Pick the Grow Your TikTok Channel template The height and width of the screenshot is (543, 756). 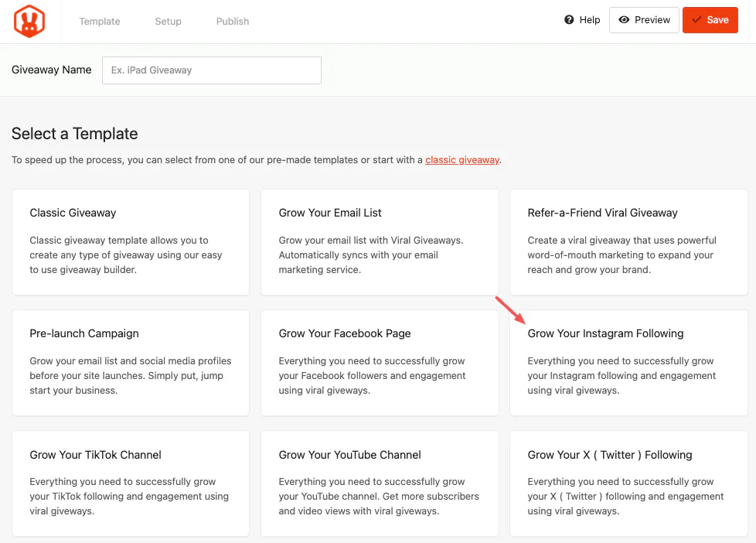[x=131, y=483]
